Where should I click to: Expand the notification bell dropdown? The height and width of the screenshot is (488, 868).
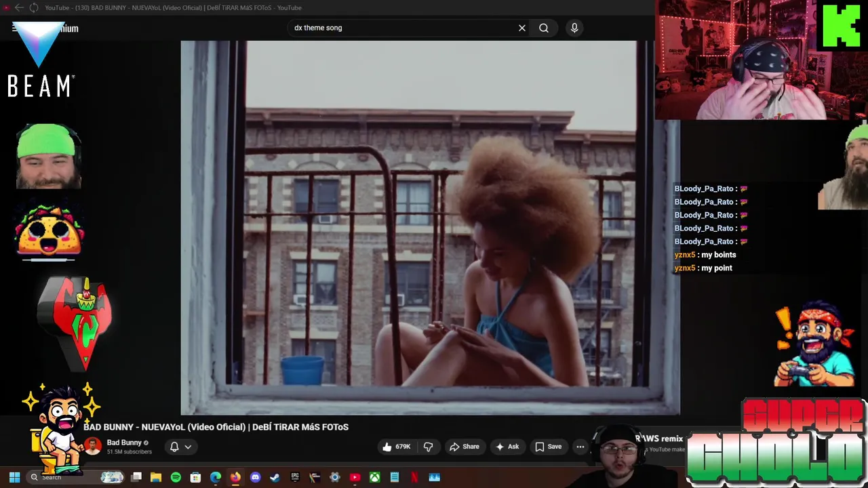coord(180,447)
